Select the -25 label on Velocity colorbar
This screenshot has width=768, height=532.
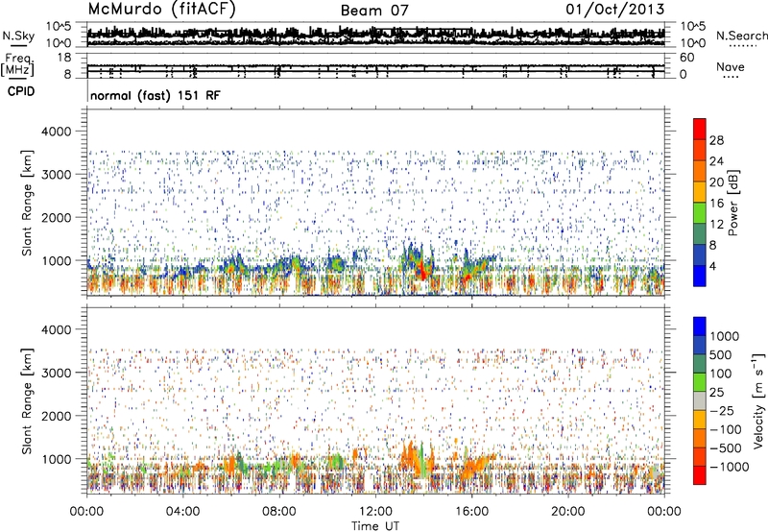coord(721,410)
